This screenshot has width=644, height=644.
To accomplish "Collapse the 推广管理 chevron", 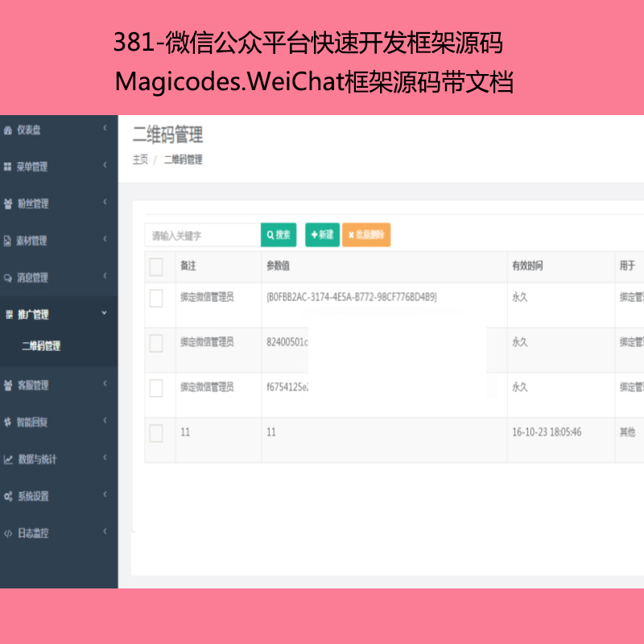I will (105, 313).
